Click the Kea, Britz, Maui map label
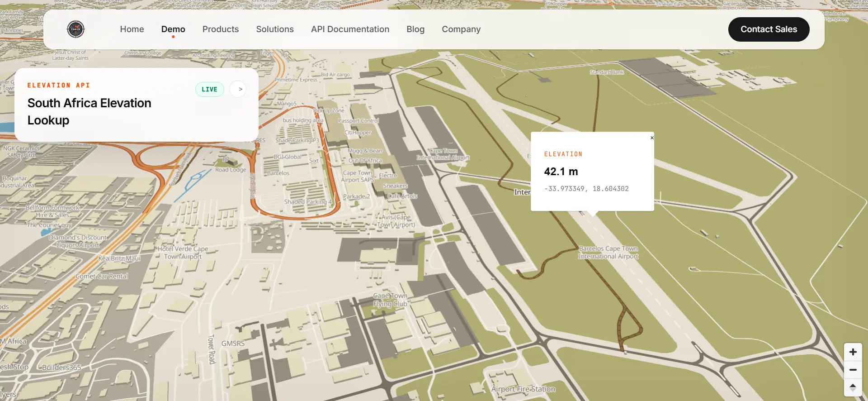 pos(119,258)
